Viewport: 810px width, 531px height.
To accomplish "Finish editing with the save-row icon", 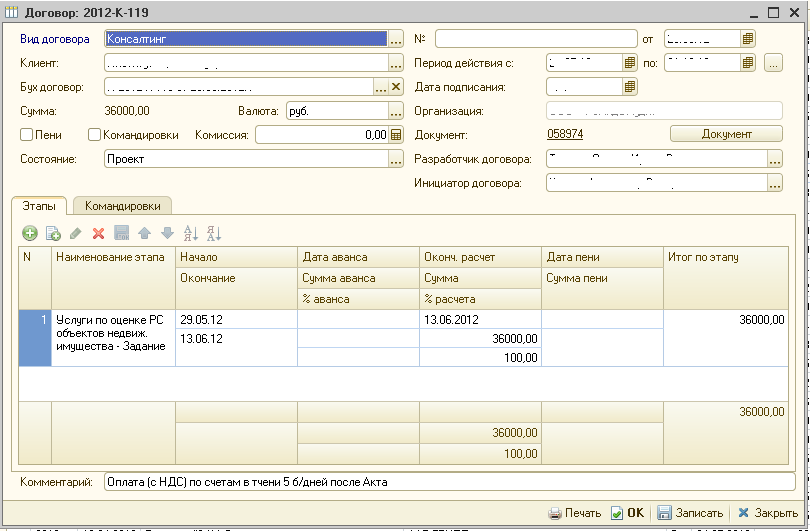I will (121, 233).
